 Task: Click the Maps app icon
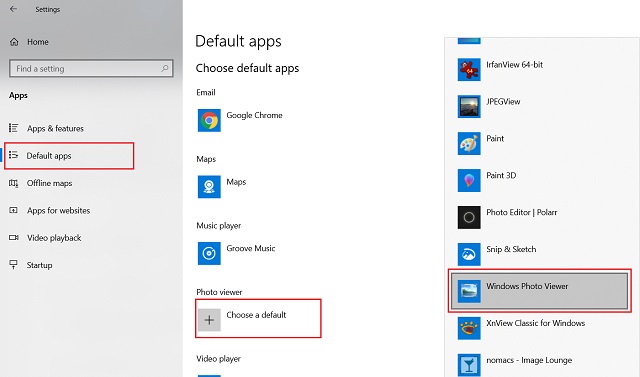(x=209, y=187)
